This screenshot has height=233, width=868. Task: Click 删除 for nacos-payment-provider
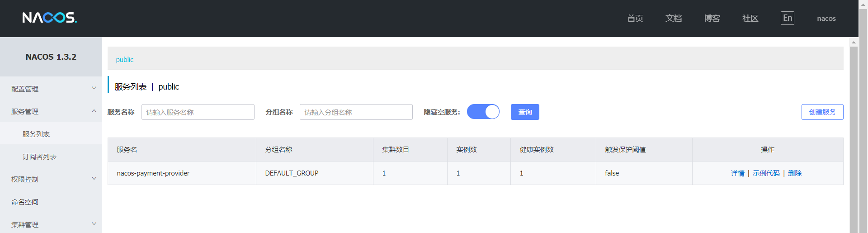tap(795, 173)
